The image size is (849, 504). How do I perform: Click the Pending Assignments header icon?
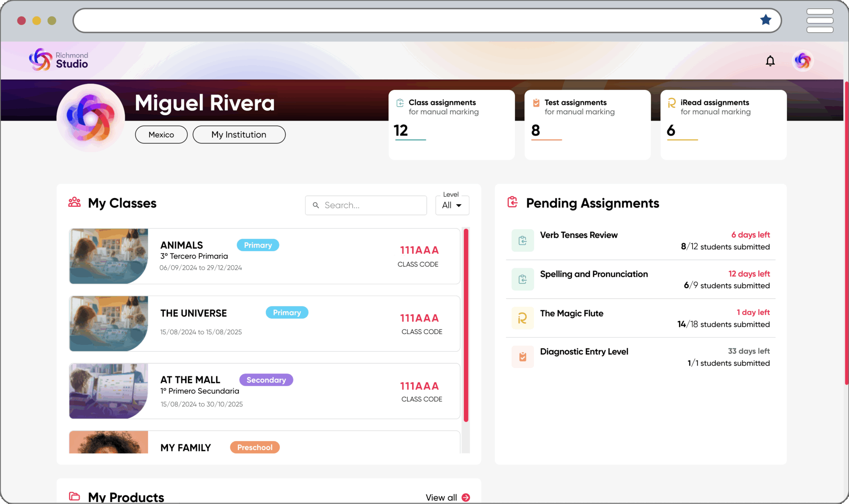point(513,202)
